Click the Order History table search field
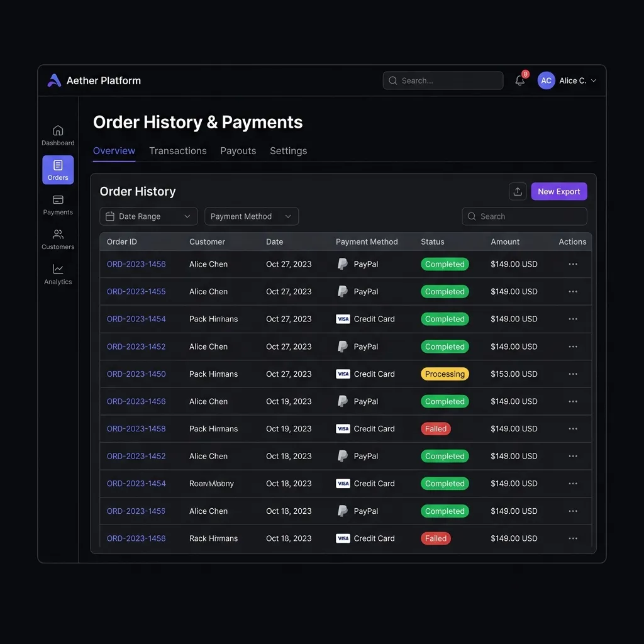Viewport: 644px width, 644px height. [524, 216]
